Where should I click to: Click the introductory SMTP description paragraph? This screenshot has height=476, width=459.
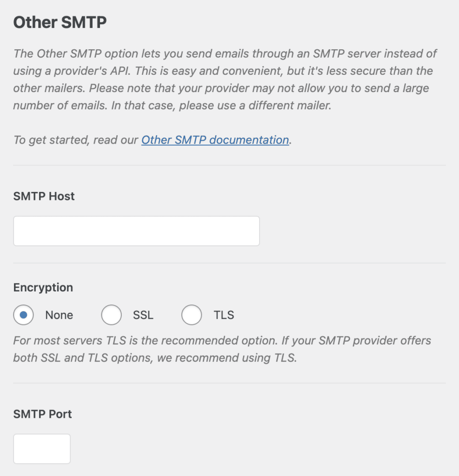225,79
